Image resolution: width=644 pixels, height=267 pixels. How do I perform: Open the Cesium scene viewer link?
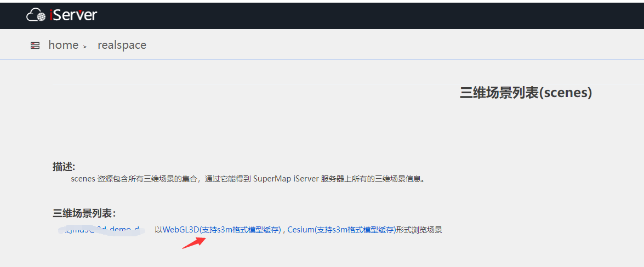[341, 230]
